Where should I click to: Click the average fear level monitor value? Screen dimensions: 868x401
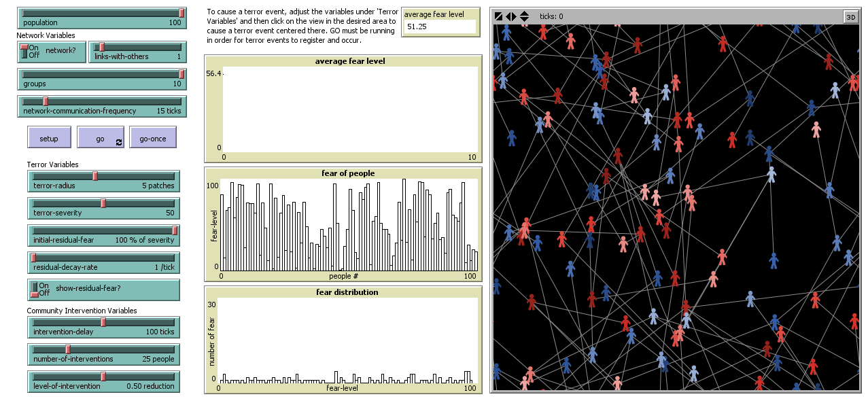(x=439, y=27)
